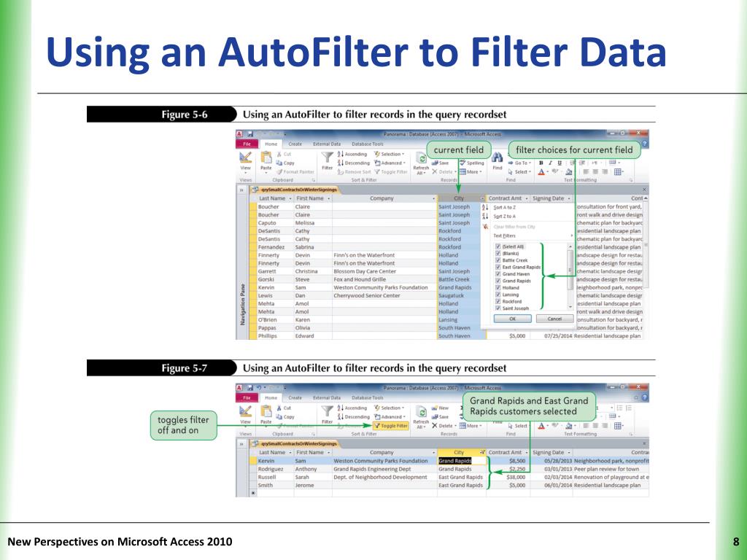
Task: Click Italic icon in Figure 5-6 Text Formatting
Action: 550,163
